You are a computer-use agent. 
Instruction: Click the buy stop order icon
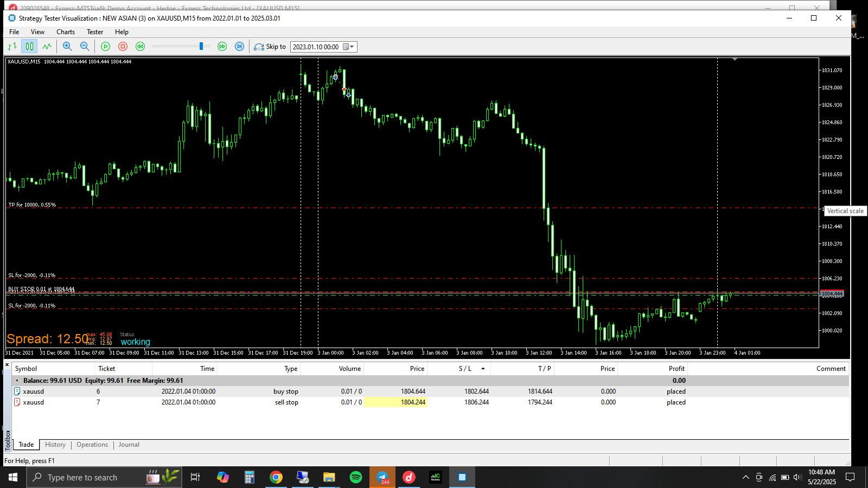pos(17,391)
